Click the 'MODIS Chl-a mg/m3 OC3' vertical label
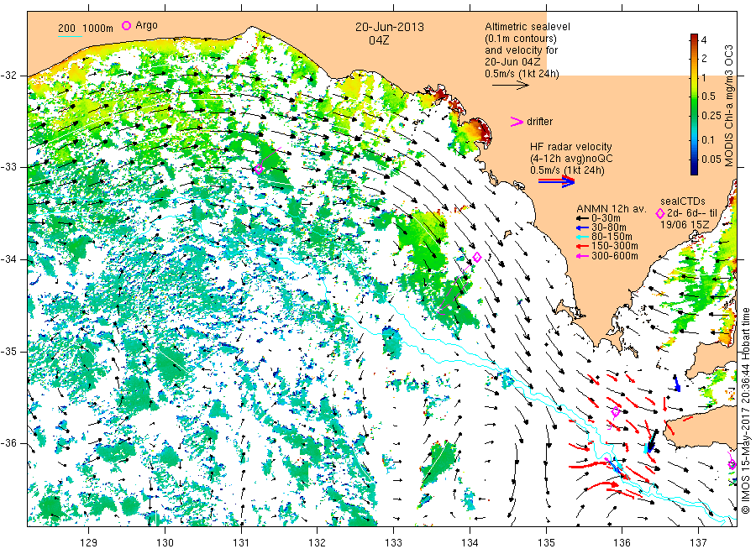756x554 pixels. click(729, 106)
